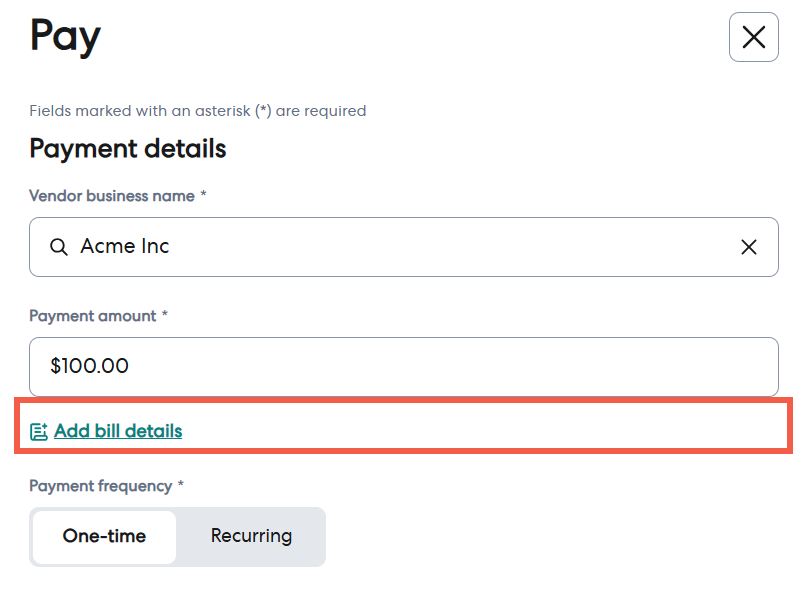Click the Payment frequency label
This screenshot has height=597, width=806.
(x=101, y=486)
